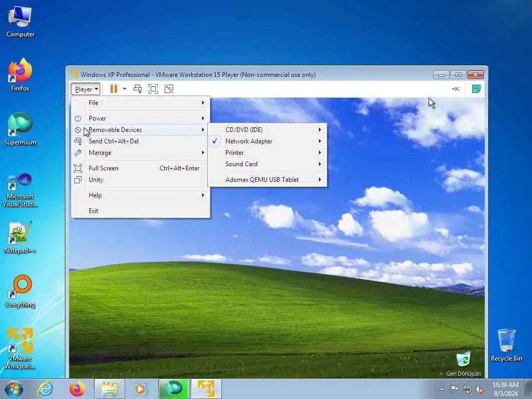Click the full screen icon in menu
532x399 pixels.
[78, 168]
